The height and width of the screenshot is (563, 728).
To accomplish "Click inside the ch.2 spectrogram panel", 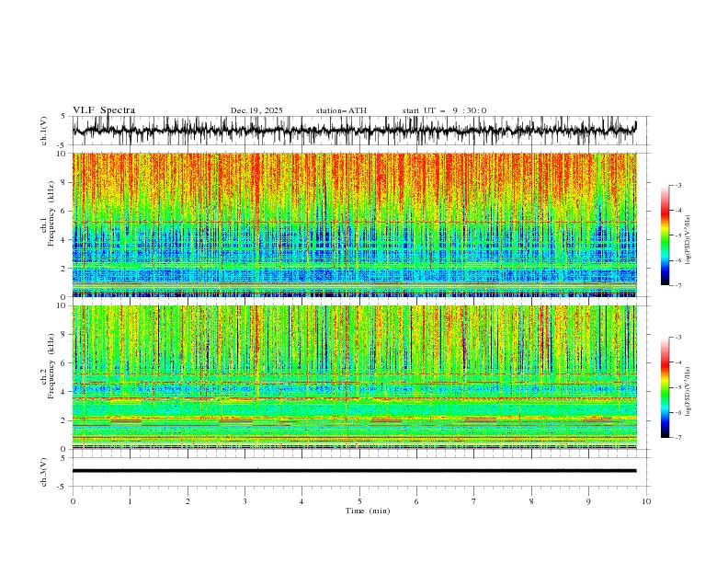I will point(355,377).
